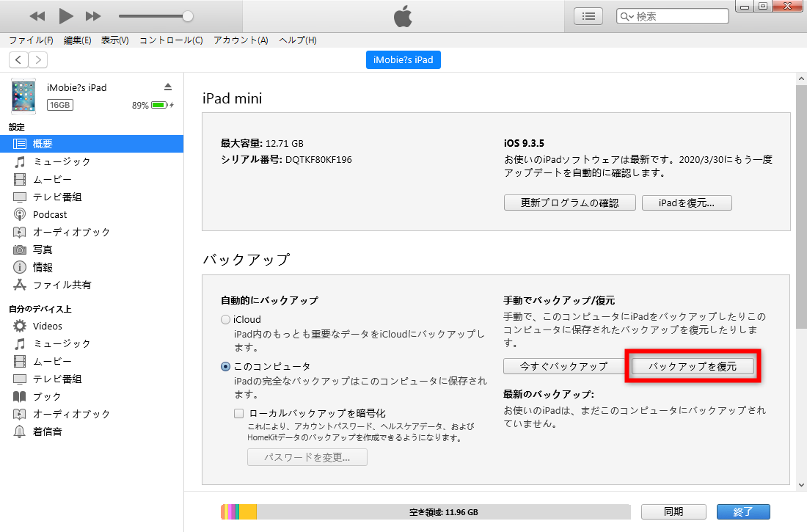The height and width of the screenshot is (532, 807).
Task: Open the アカウント(A) menu
Action: tap(241, 40)
